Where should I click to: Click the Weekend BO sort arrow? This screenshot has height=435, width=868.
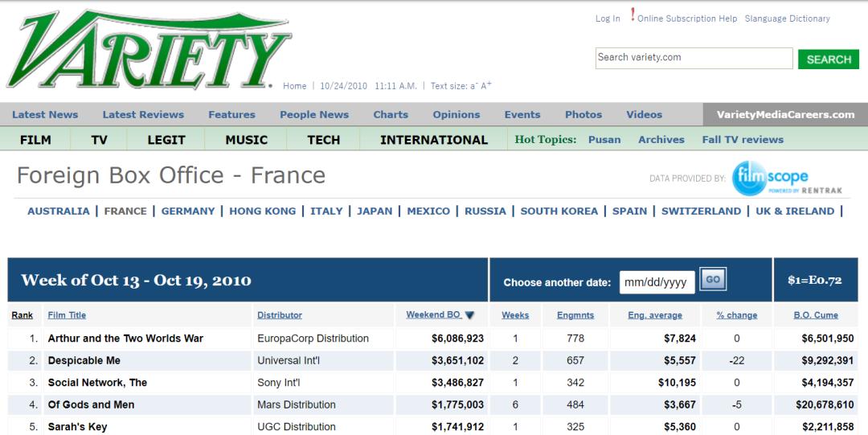coord(469,315)
